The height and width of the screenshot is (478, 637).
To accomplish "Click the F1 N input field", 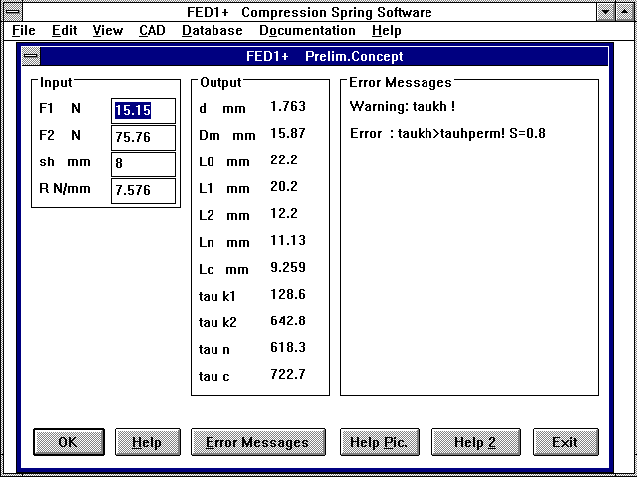I will coord(143,110).
